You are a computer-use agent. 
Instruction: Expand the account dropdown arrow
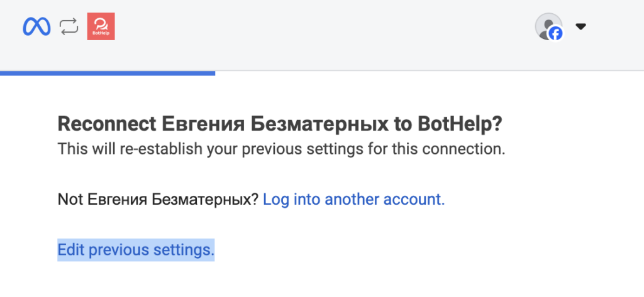pyautogui.click(x=581, y=26)
